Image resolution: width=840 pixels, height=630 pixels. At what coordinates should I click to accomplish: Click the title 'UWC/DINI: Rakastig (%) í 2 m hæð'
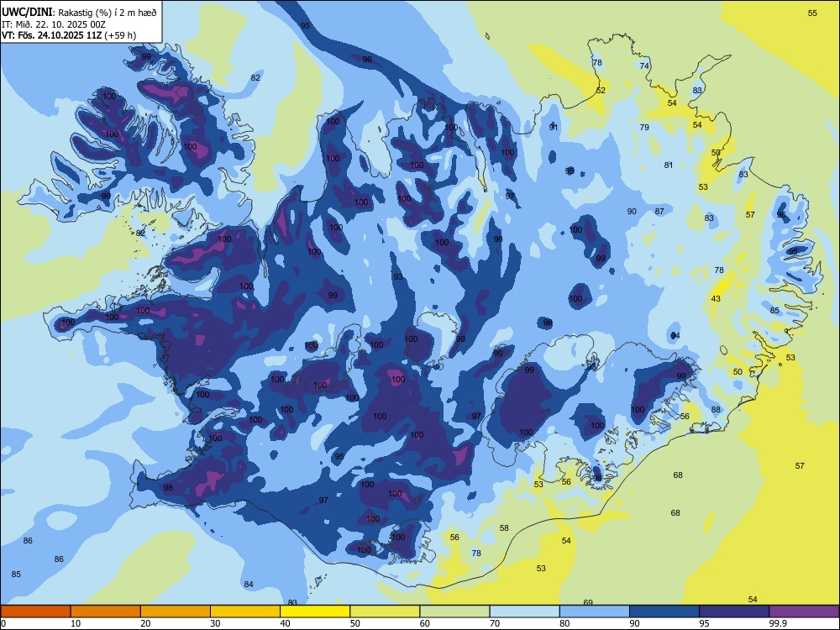click(x=79, y=12)
